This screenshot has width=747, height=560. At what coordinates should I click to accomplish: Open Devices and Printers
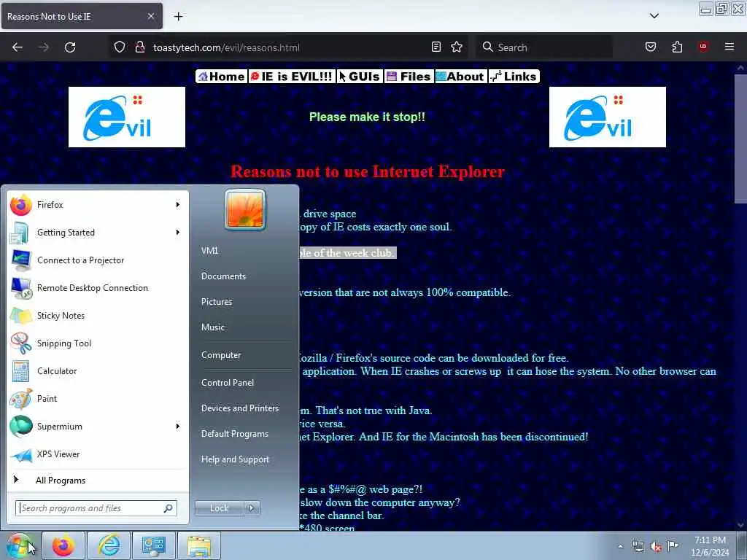click(239, 408)
